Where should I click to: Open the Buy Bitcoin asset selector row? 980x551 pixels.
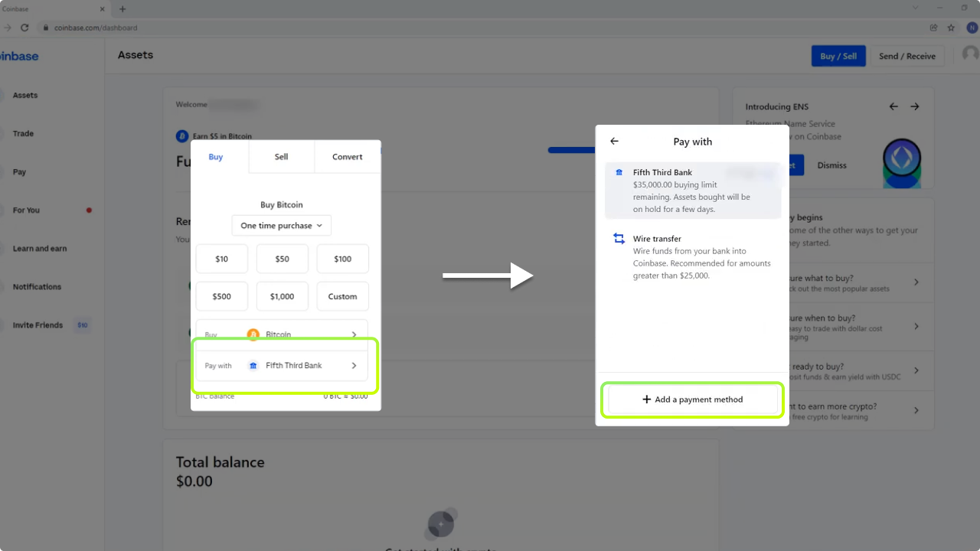pos(282,334)
